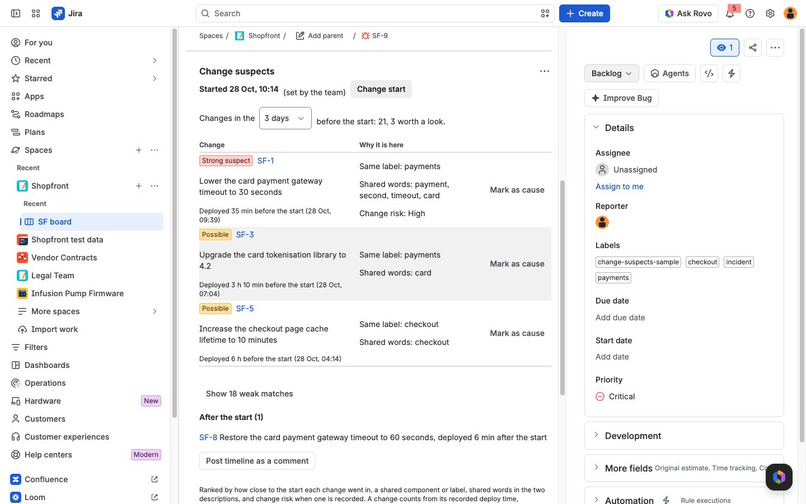Click the code development icon button
Image resolution: width=806 pixels, height=504 pixels.
point(709,74)
